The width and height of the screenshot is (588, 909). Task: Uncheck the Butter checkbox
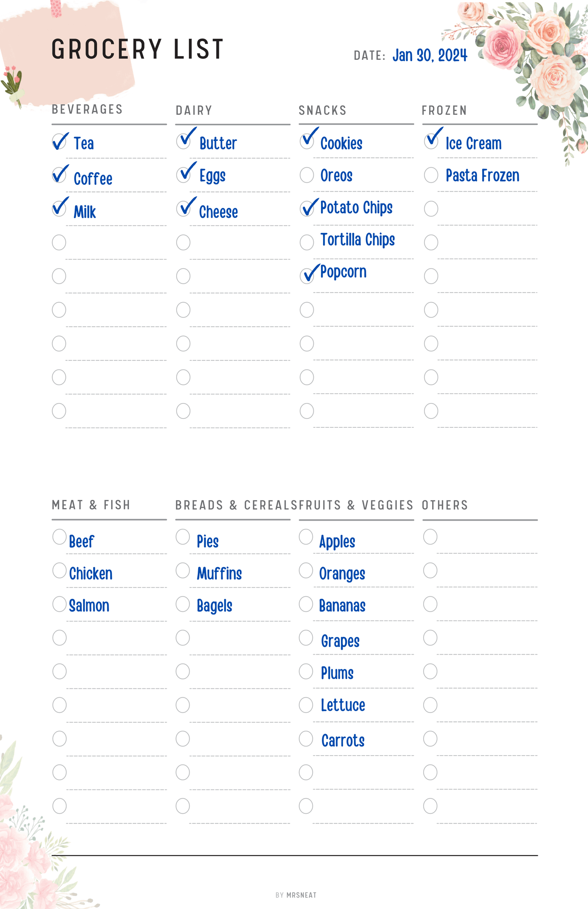pyautogui.click(x=183, y=141)
